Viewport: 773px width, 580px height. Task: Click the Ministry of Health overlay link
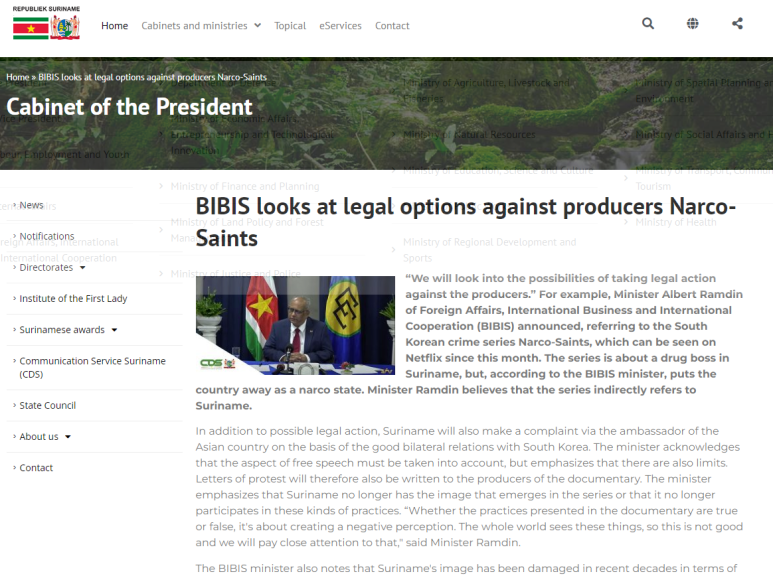[x=675, y=222]
